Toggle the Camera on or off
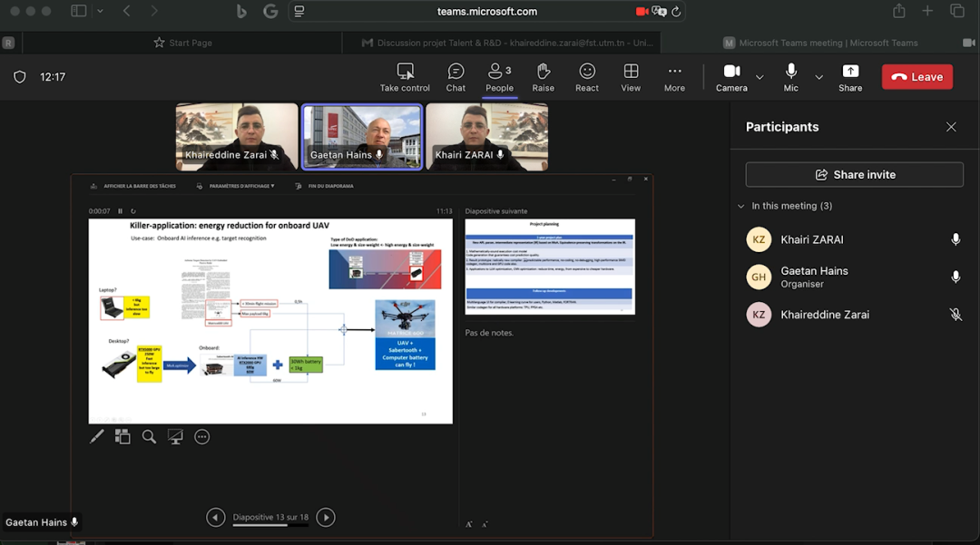This screenshot has width=980, height=545. 731,77
